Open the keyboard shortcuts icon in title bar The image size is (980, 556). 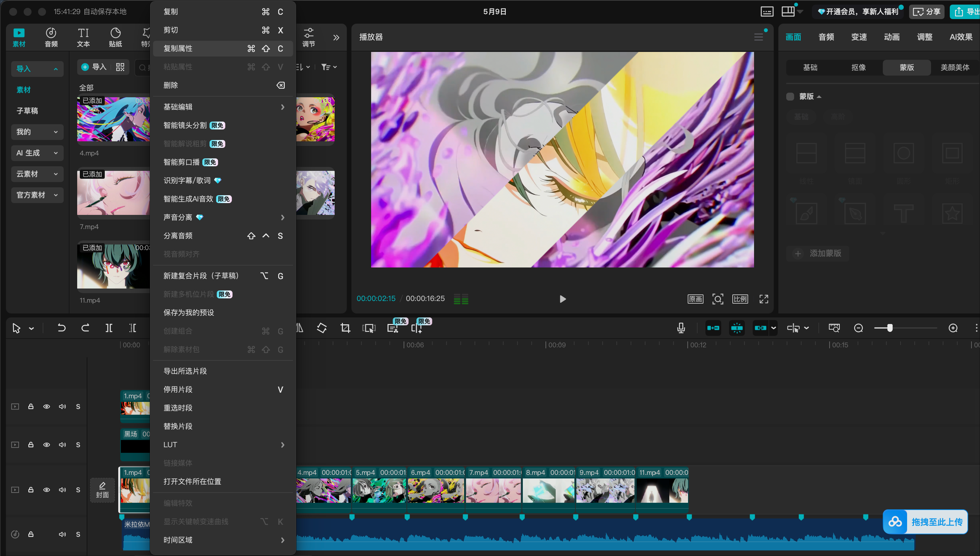(767, 12)
